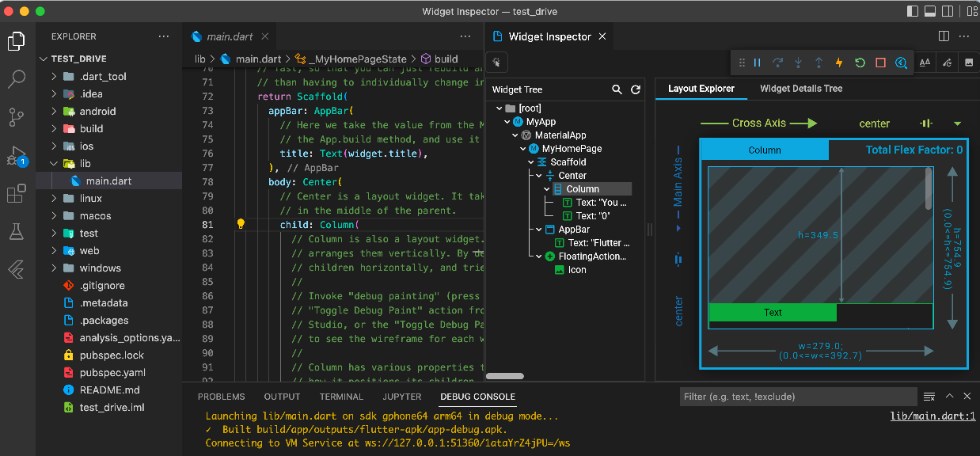Open the Explorer view in activity bar
Screen dimensions: 980x456
coord(17,41)
